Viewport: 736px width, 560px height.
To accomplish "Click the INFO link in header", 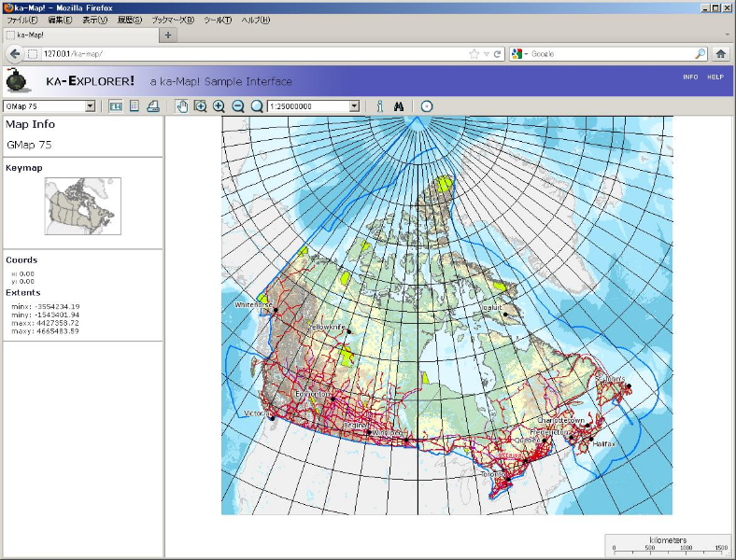I will click(x=690, y=77).
